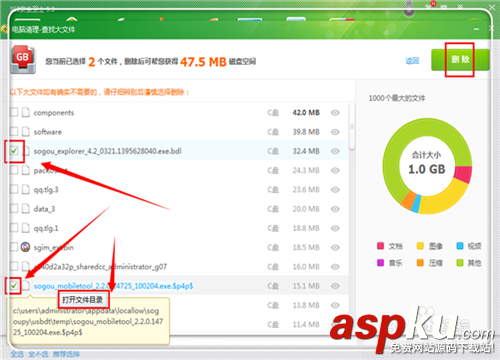
Task: Tick the checkbox for sgim bin file
Action: (x=14, y=247)
